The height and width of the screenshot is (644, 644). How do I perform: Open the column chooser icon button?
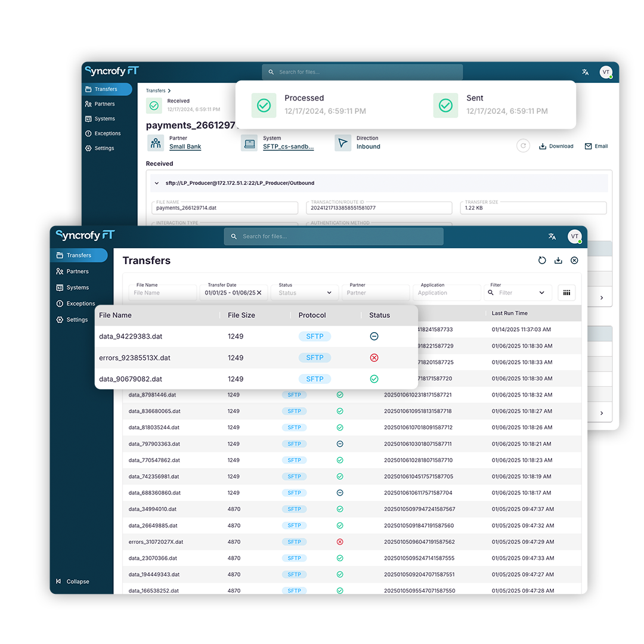(567, 292)
